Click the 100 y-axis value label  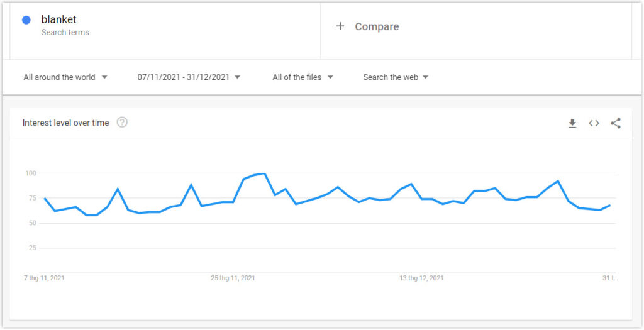(31, 173)
